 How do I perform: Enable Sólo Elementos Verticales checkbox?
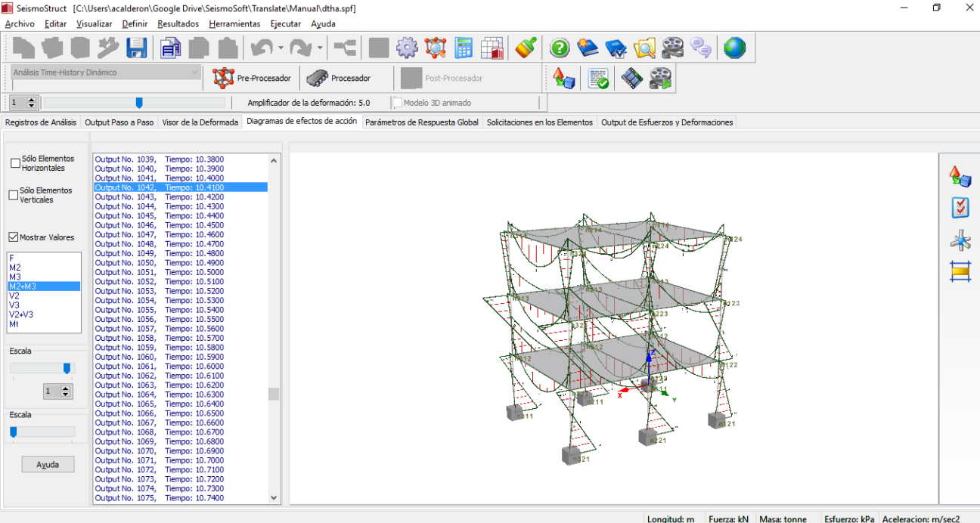click(x=14, y=195)
